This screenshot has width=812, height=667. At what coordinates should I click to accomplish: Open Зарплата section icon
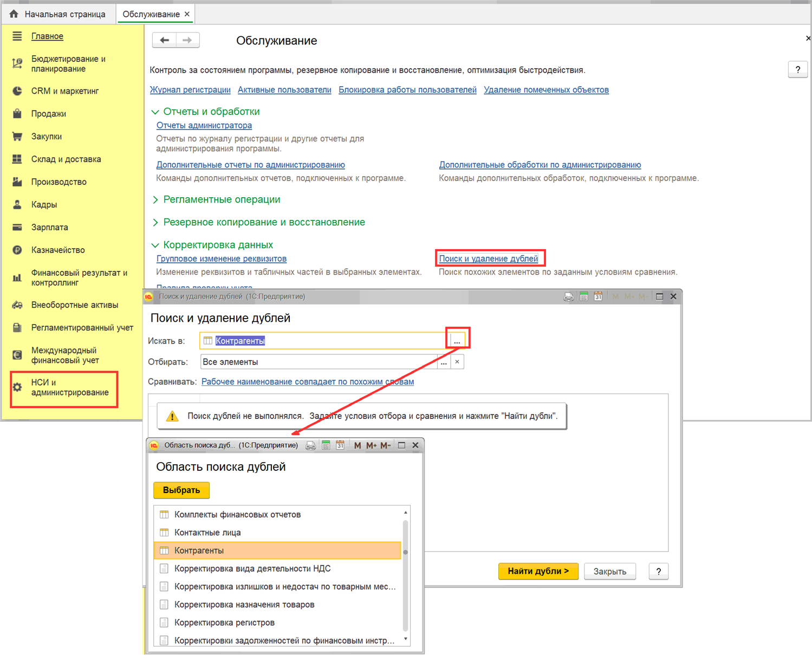[17, 228]
